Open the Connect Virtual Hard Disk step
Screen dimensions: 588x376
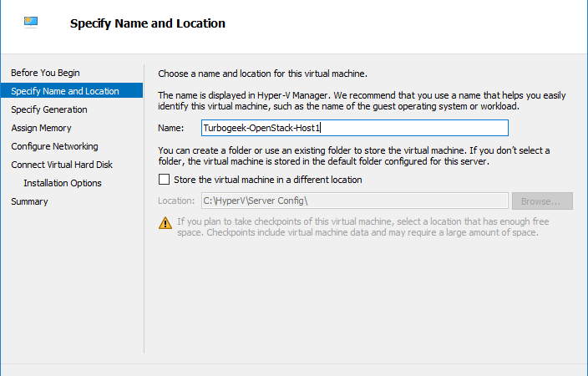tap(62, 165)
